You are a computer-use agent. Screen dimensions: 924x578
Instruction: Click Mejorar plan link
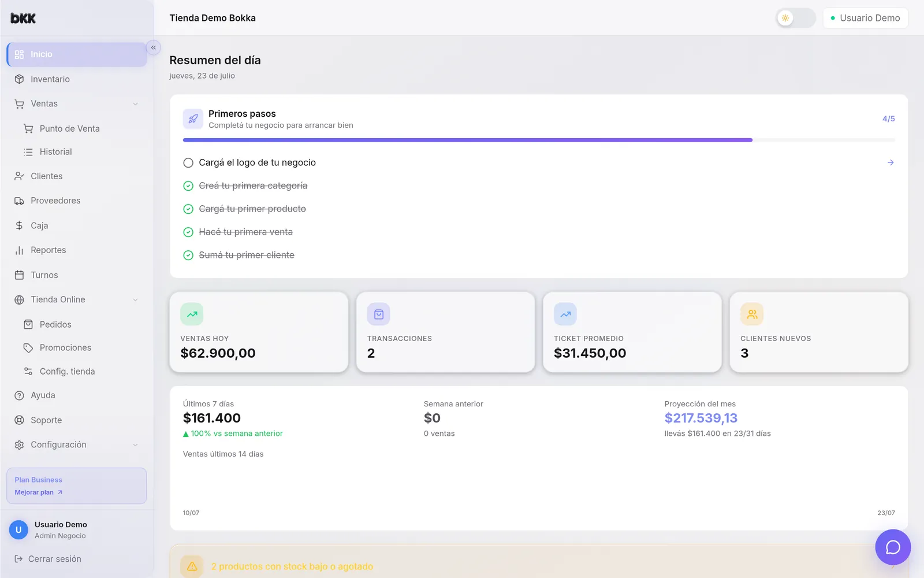point(38,492)
